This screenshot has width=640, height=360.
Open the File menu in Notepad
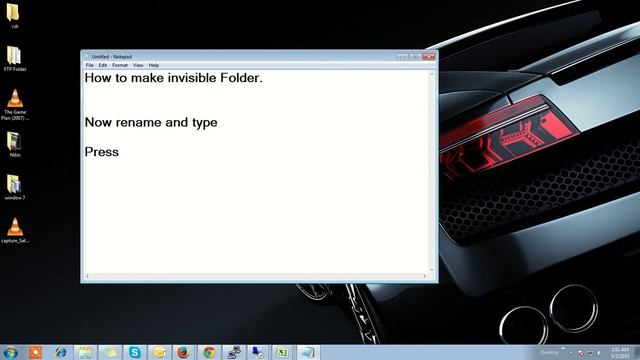89,65
